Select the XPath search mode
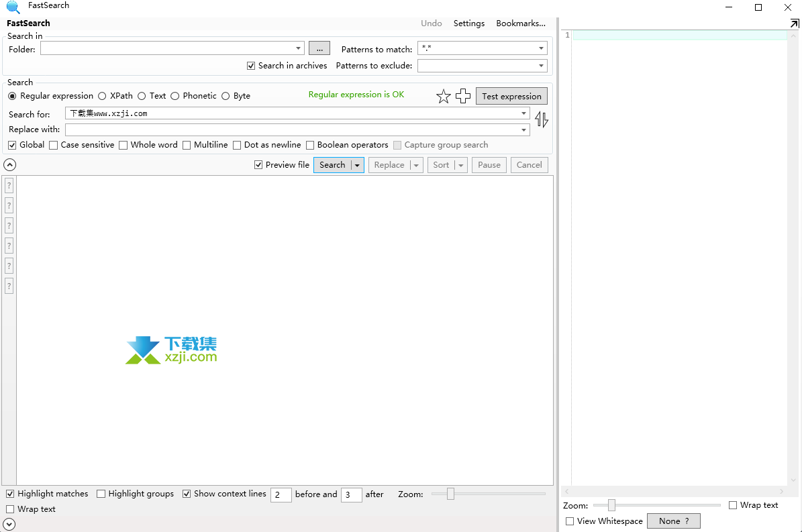The image size is (802, 532). [x=102, y=95]
